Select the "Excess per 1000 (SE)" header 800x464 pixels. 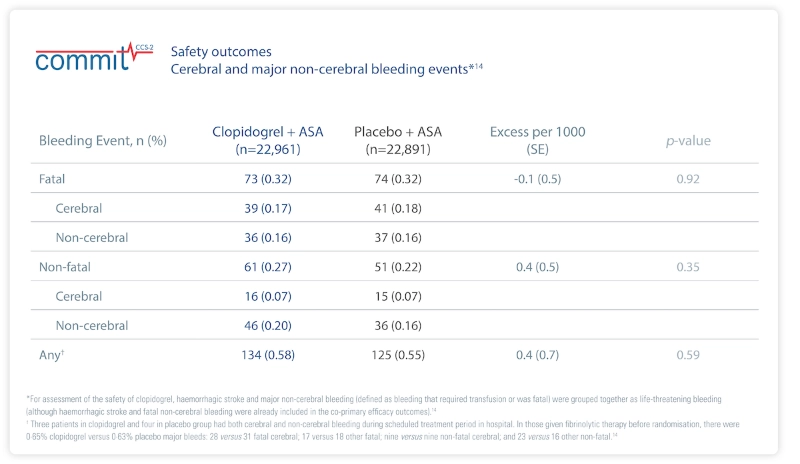[537, 141]
